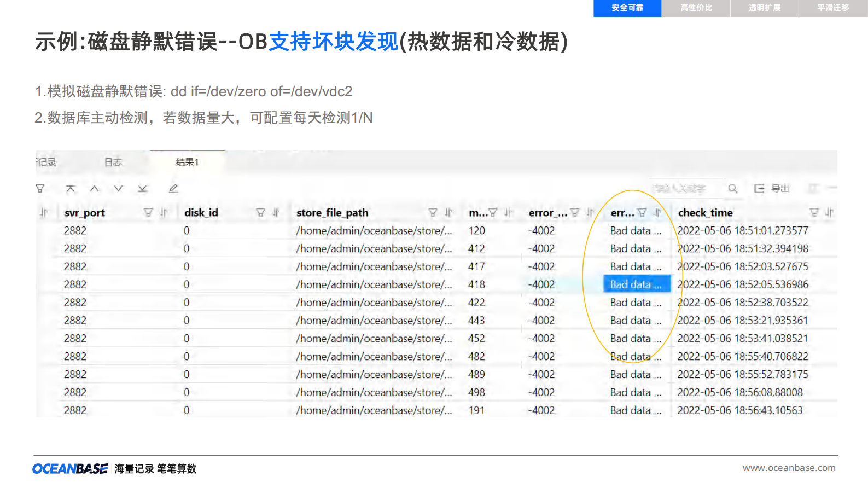Screen dimensions: 868x488
Task: Click the value 452 in m... column
Action: coord(476,339)
